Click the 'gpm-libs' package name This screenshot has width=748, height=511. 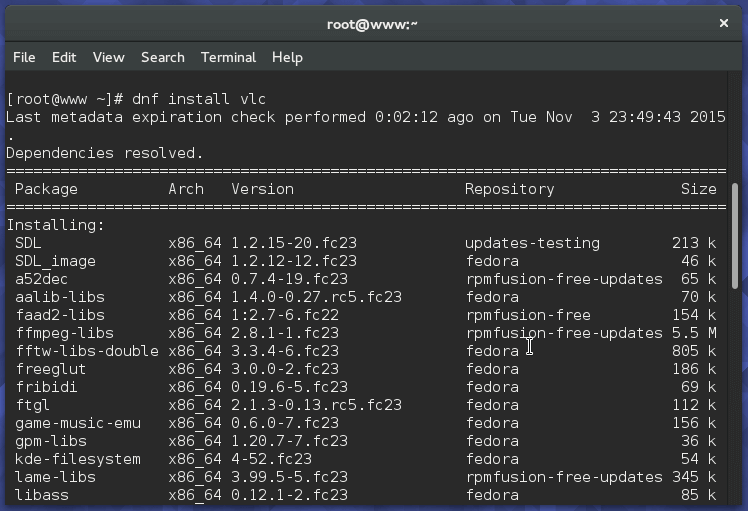[x=51, y=441]
